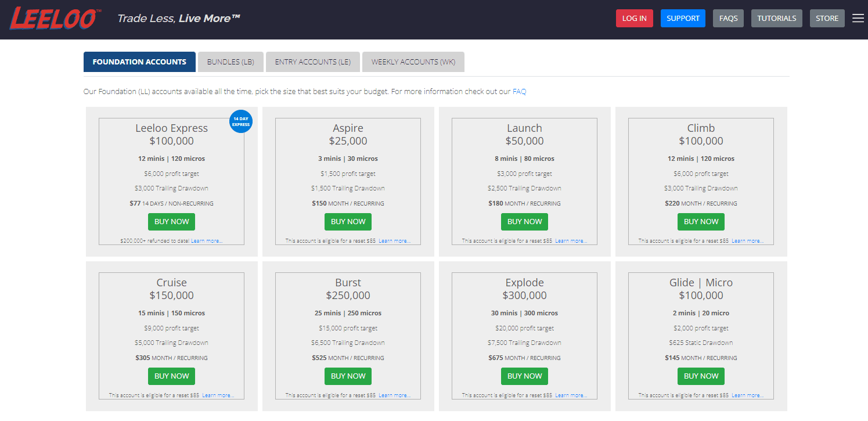Click Learn more under the Burst account
The height and width of the screenshot is (421, 868).
coord(395,395)
